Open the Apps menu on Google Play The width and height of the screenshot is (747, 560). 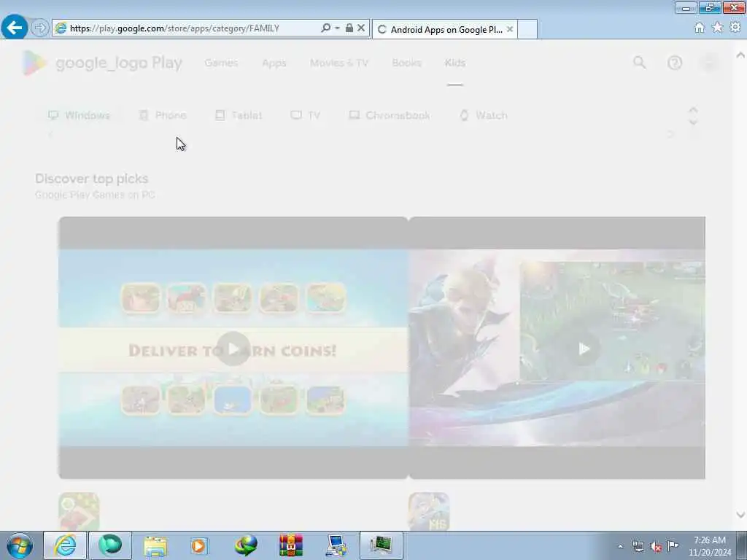tap(274, 63)
